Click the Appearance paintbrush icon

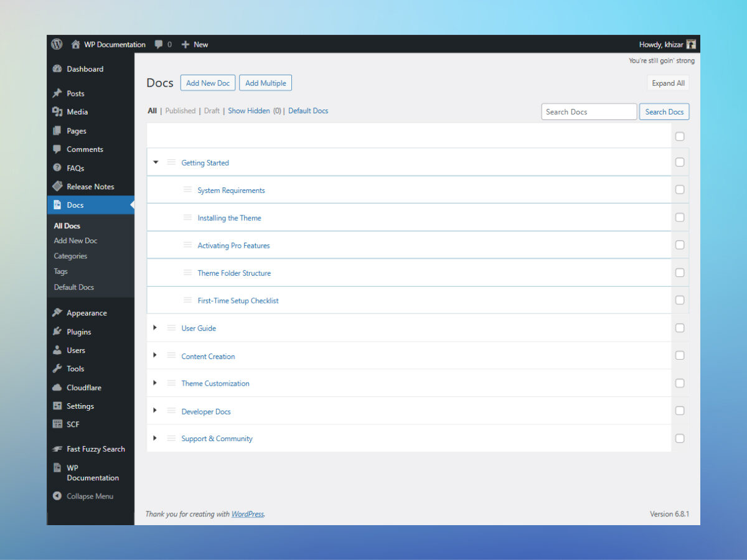(57, 313)
